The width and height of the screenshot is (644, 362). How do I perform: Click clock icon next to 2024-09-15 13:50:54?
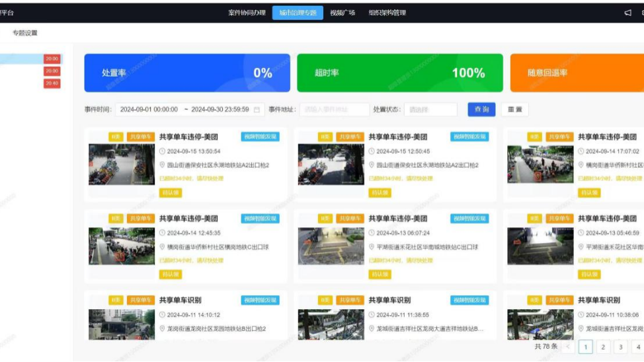pos(162,151)
